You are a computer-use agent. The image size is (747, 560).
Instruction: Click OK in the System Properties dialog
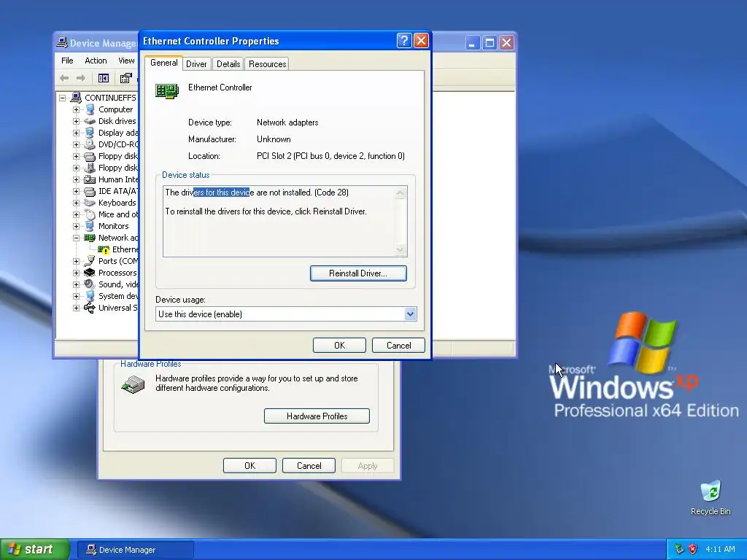[249, 466]
